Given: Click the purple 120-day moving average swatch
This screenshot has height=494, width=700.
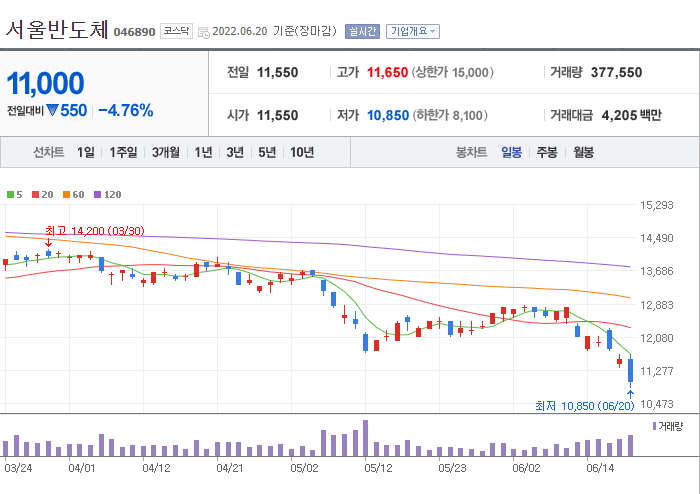Looking at the screenshot, I should [x=97, y=195].
